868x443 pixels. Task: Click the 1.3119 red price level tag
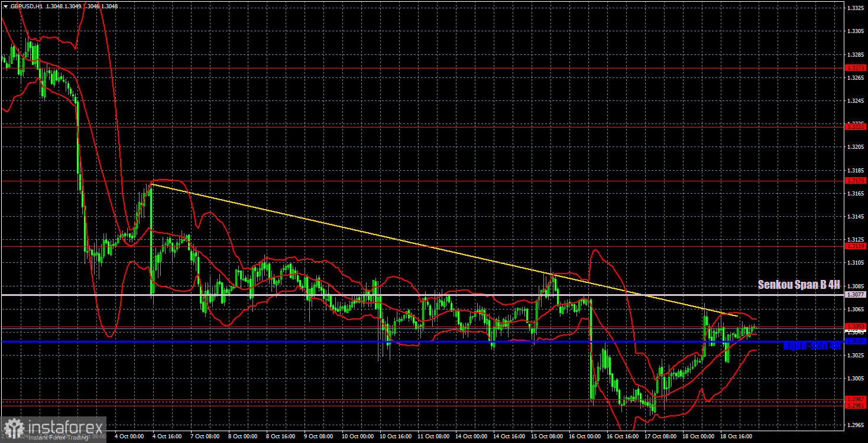click(856, 246)
